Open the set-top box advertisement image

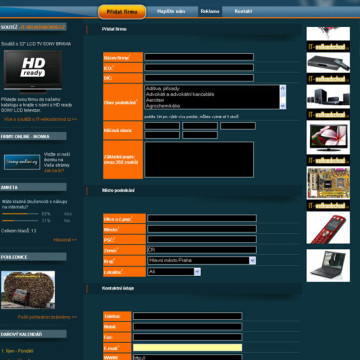tap(328, 62)
